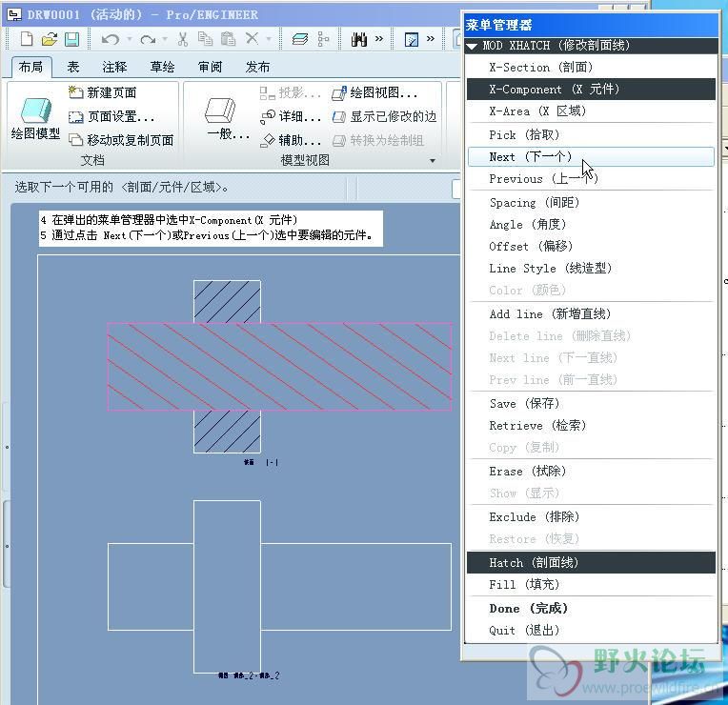The image size is (728, 705).
Task: Save drawing with the floppy disk icon
Action: (71, 39)
